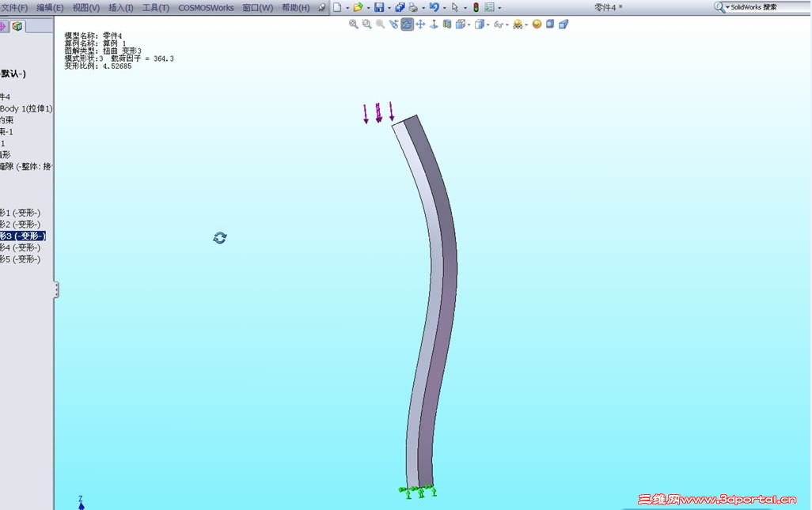Expand the New document dropdown arrow
The height and width of the screenshot is (510, 812).
point(347,8)
